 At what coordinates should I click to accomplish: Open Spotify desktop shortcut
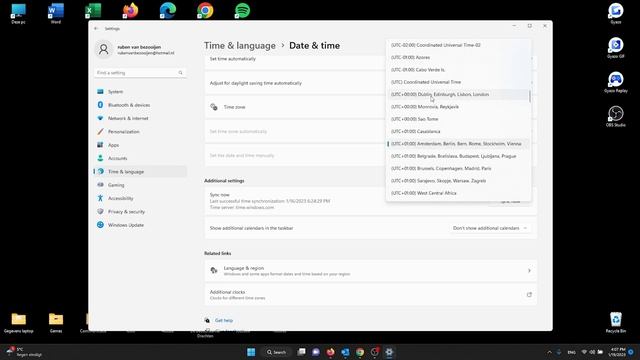[x=242, y=11]
